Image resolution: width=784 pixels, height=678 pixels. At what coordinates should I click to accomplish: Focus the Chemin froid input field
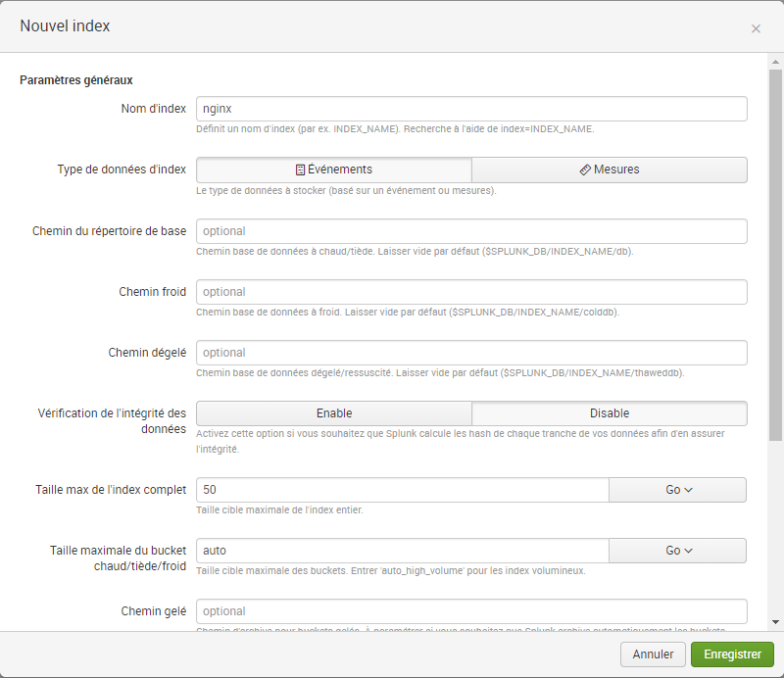(x=471, y=292)
